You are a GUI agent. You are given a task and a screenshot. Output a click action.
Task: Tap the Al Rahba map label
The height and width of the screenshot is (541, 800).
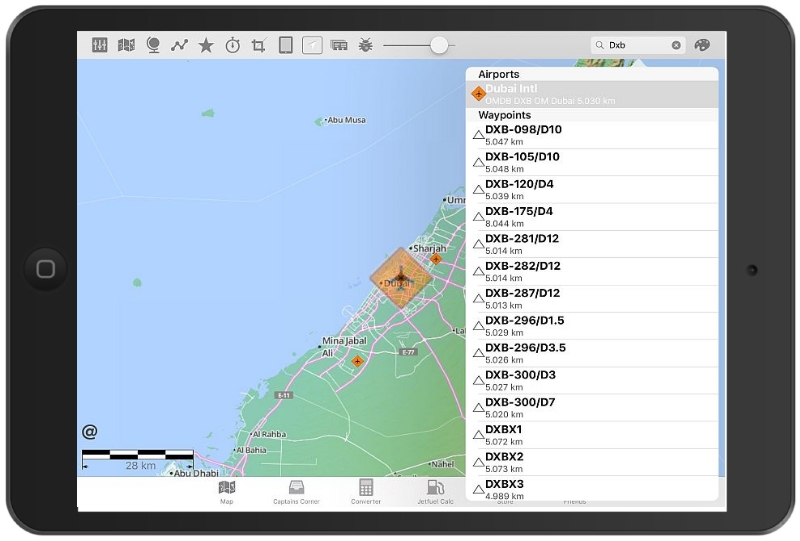point(269,434)
